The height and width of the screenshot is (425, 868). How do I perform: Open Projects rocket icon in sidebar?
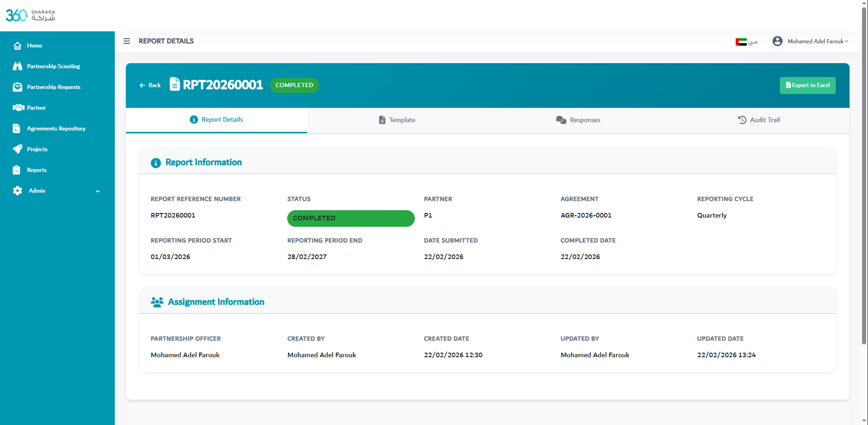click(x=18, y=149)
